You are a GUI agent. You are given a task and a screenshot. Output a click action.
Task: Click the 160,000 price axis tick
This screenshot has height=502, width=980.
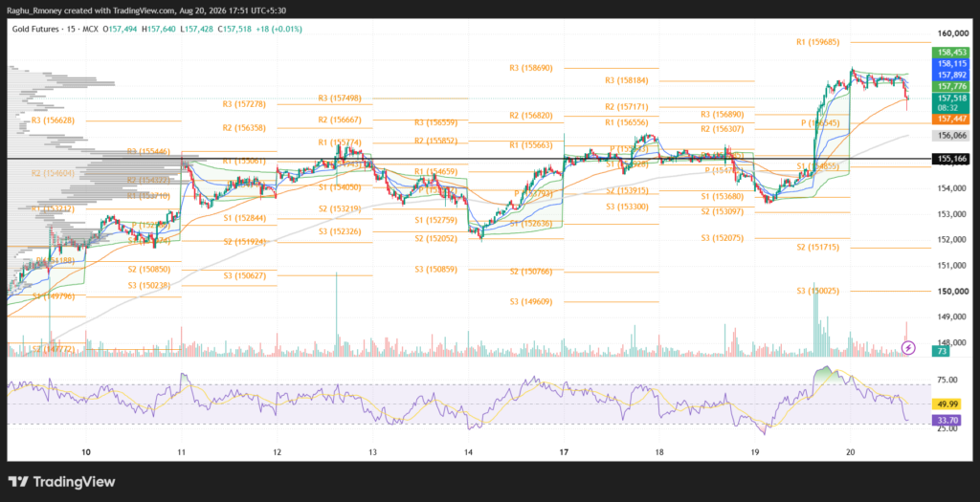[x=952, y=33]
